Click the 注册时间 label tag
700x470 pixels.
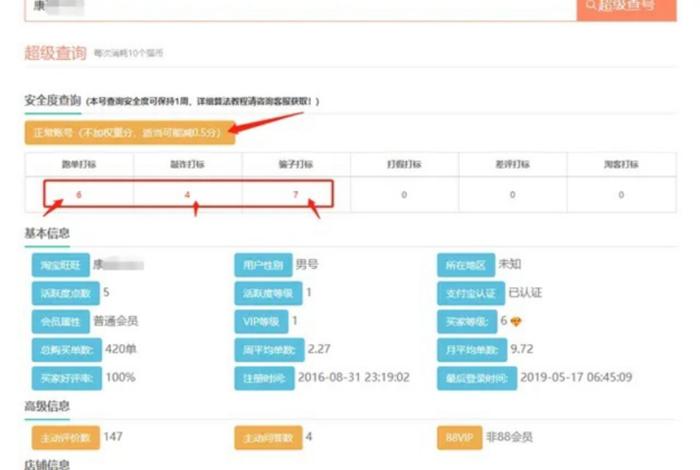tap(264, 378)
